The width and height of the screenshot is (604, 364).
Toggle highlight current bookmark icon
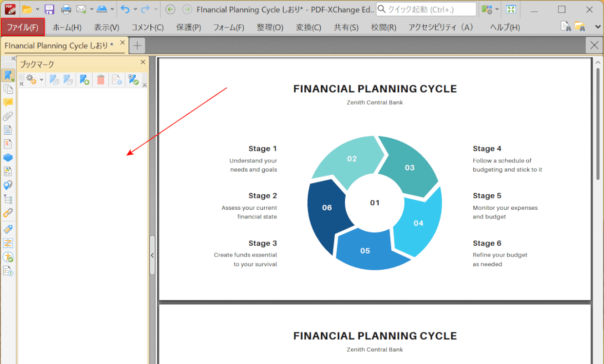[133, 80]
